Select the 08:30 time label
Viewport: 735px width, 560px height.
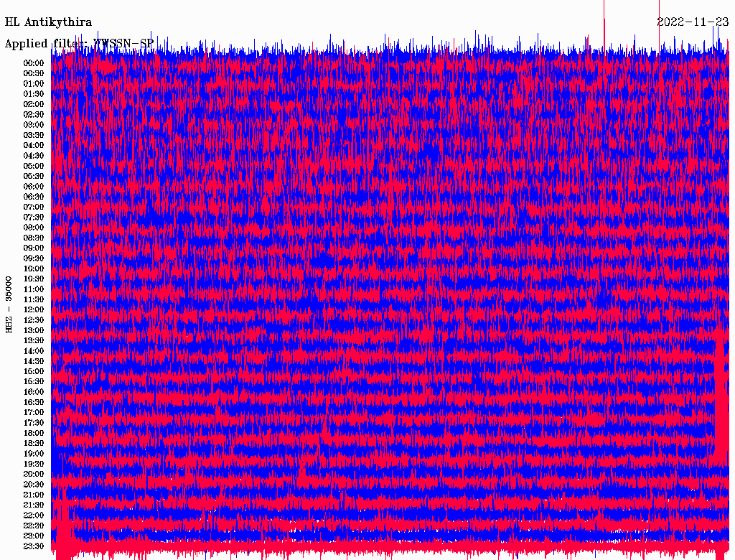[x=34, y=238]
